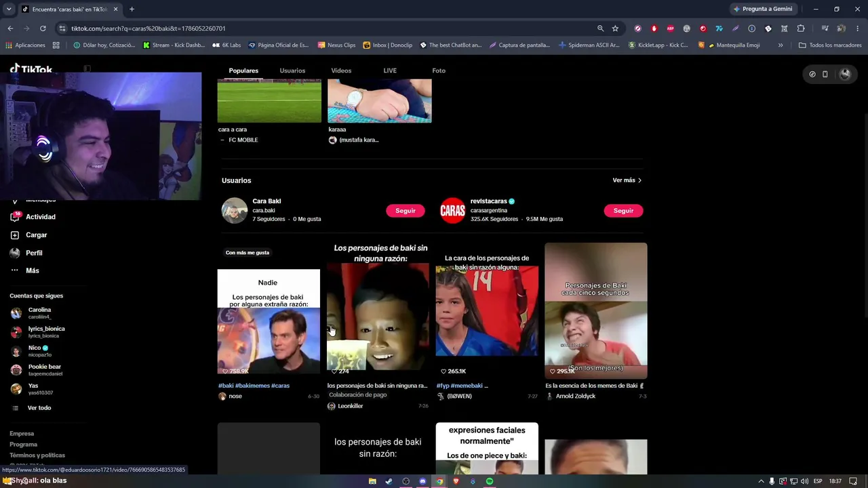The image size is (868, 488).
Task: Expand users list with Ver más
Action: [627, 180]
